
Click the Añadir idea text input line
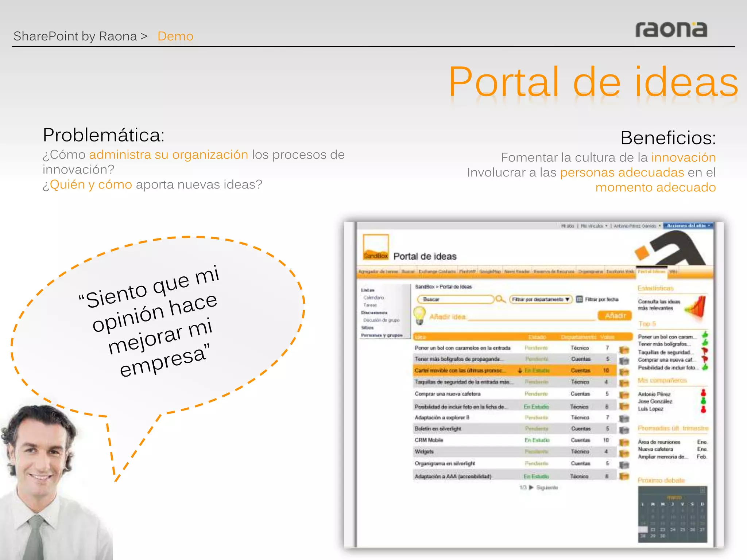532,317
